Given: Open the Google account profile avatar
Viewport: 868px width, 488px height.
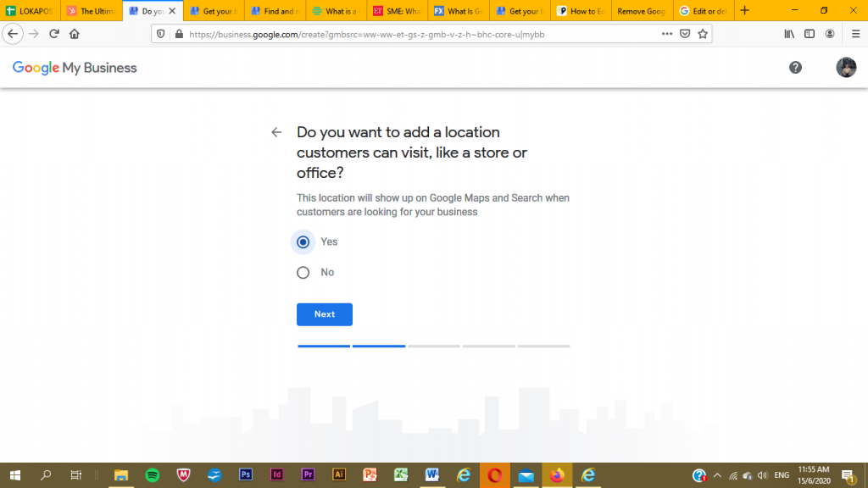Looking at the screenshot, I should tap(846, 68).
